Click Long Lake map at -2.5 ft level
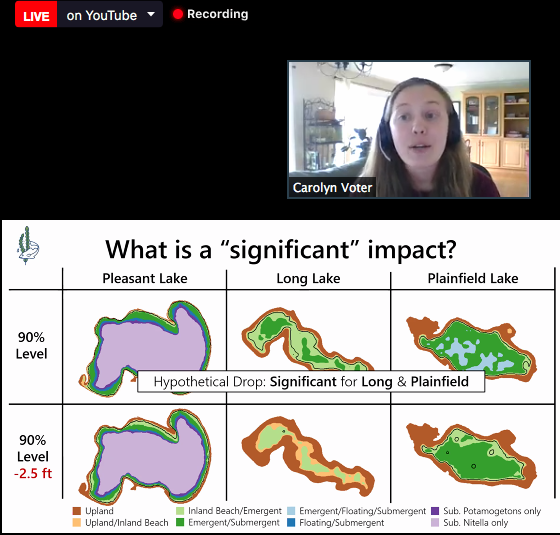Screen dimensions: 560x535 click(308, 456)
